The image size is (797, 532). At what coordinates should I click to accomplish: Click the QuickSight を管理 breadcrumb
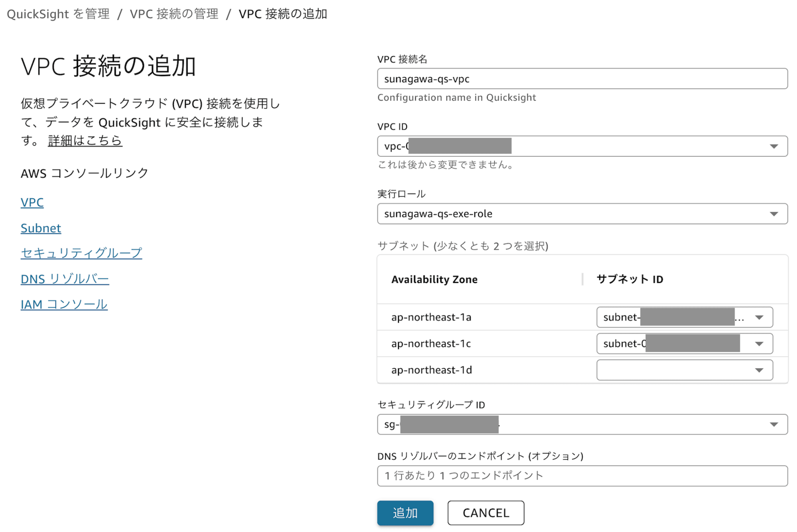click(58, 14)
